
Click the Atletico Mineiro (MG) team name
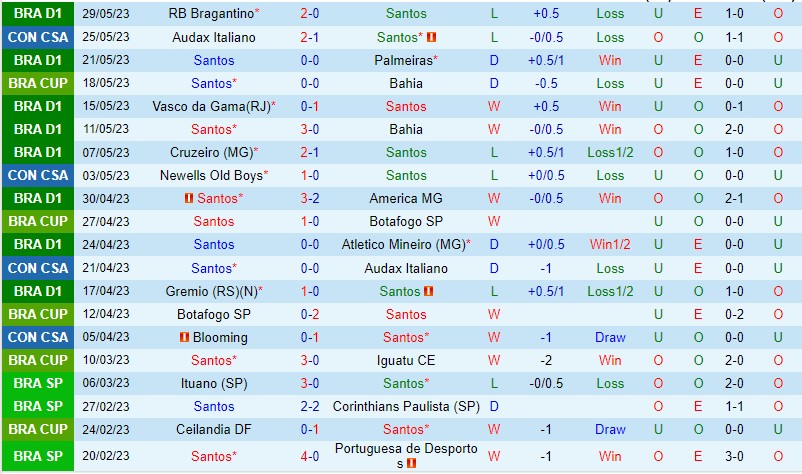403,244
